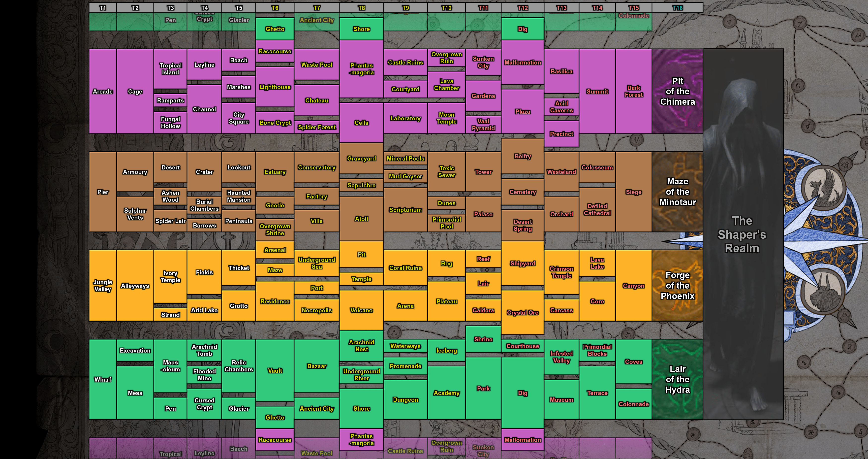Open the Lair of the Hydra tile

click(x=677, y=379)
